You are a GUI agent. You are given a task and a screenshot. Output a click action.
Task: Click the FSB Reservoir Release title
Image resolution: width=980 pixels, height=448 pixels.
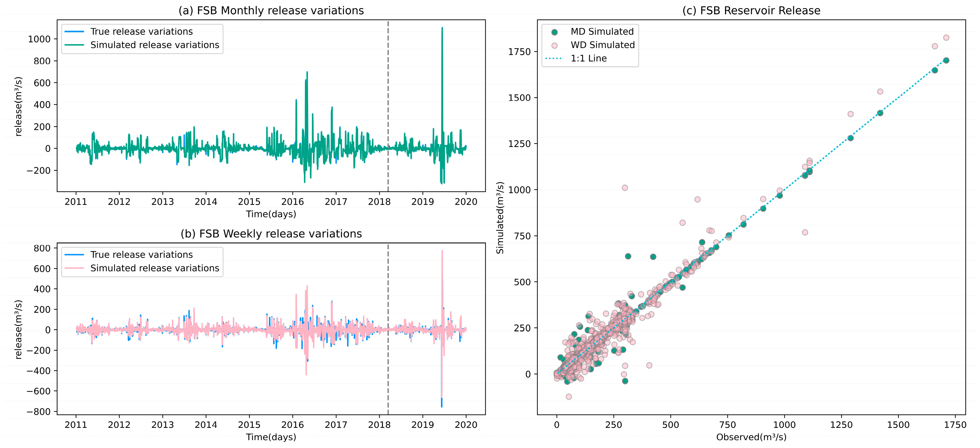(751, 11)
